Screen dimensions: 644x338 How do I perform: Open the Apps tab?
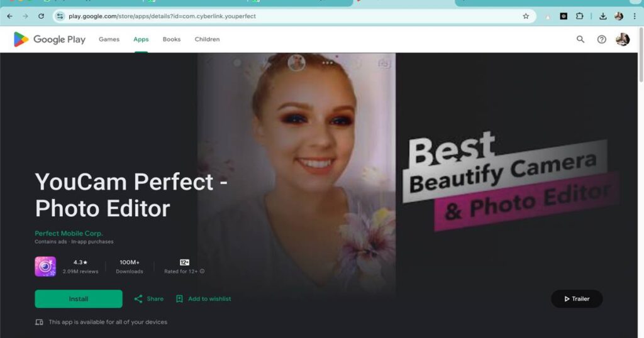click(x=141, y=40)
